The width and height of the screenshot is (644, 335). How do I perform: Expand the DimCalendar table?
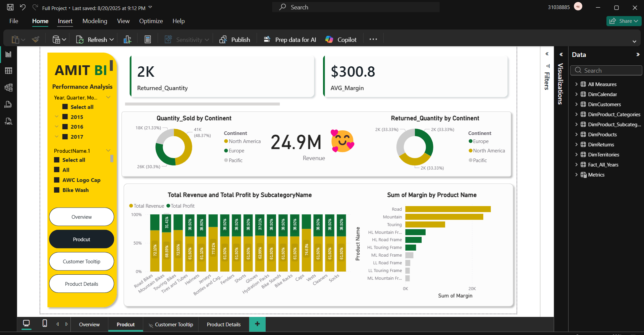tap(576, 94)
